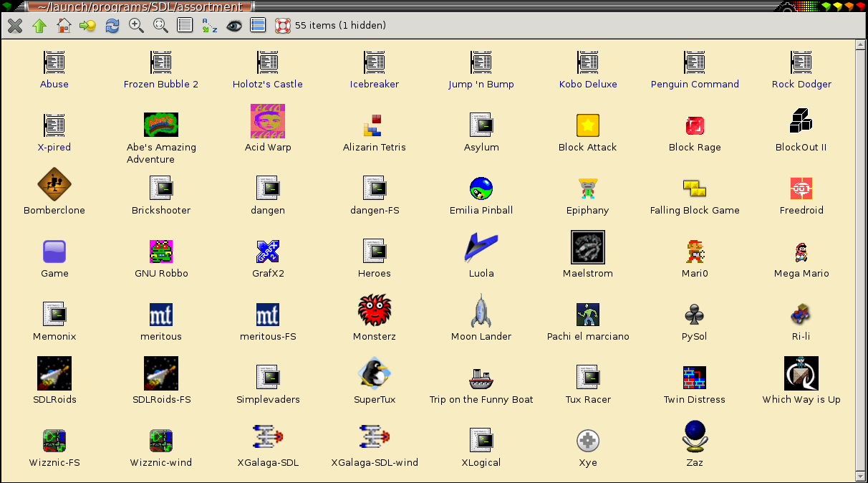Select Abe's Amazing Adventure icon
This screenshot has width=868, height=483.
coord(161,125)
